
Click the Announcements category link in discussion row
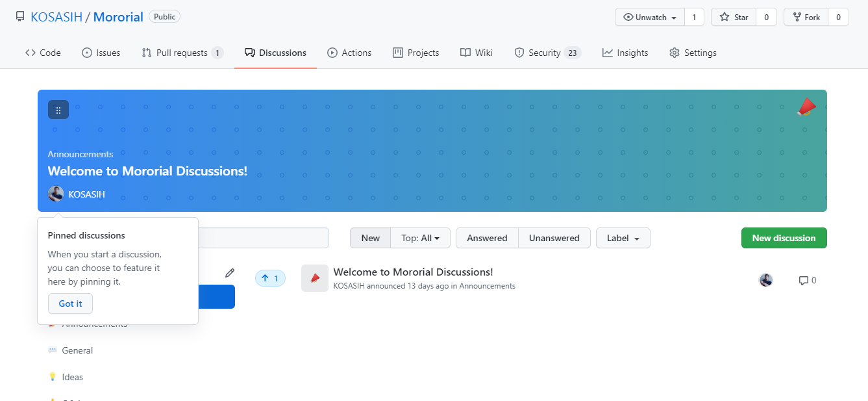487,286
